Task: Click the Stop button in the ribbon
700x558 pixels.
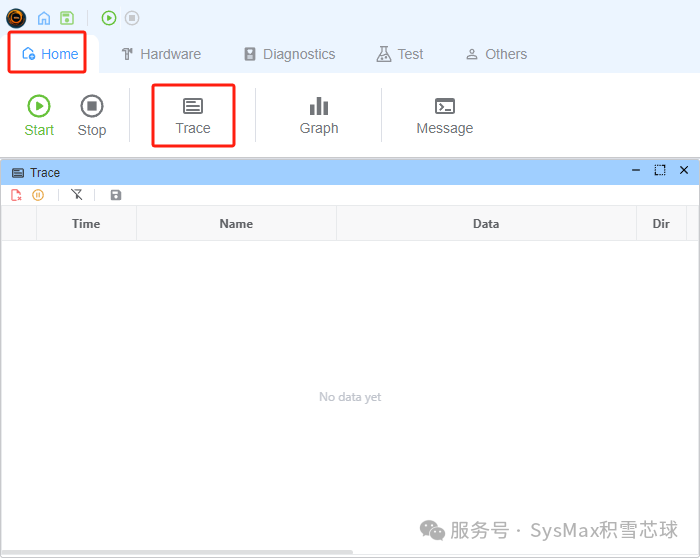Action: click(x=92, y=115)
